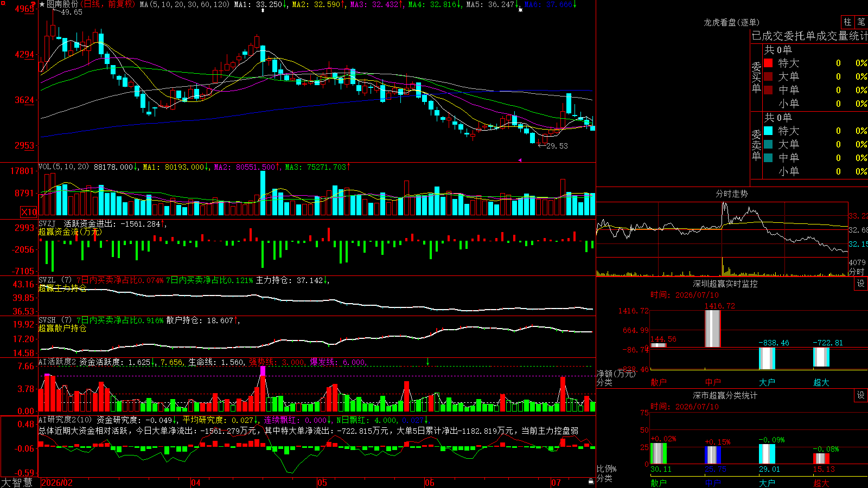The image size is (868, 488).
Task: Click the dark red 中单 buy-order swatch
Action: click(x=768, y=90)
